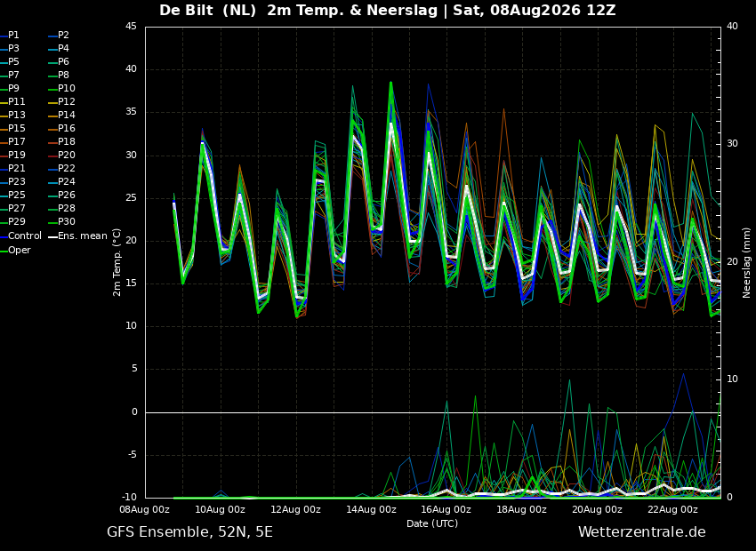
Task: Click the Date (UTC) axis title
Action: pyautogui.click(x=432, y=523)
